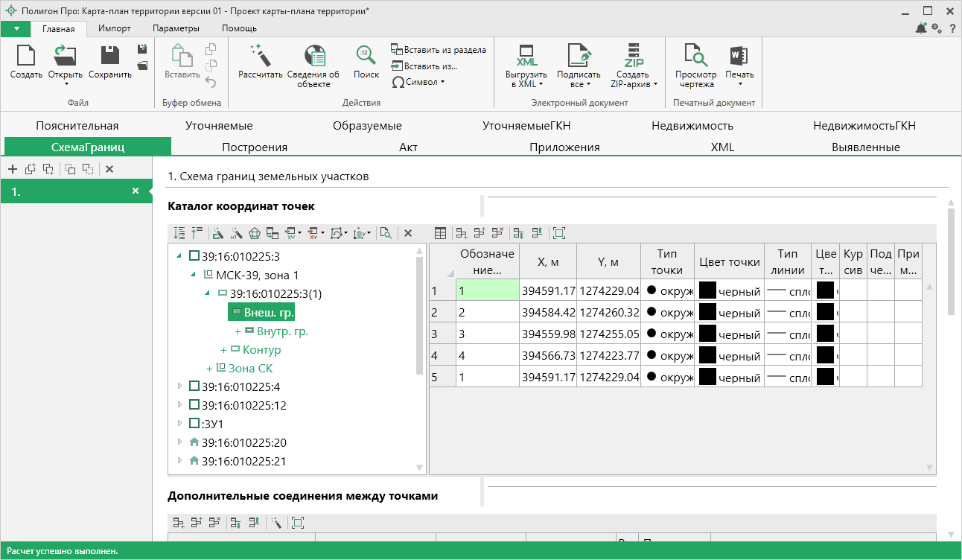Click X coordinate cell in row 2
Screen dimensions: 962x560
coord(548,312)
